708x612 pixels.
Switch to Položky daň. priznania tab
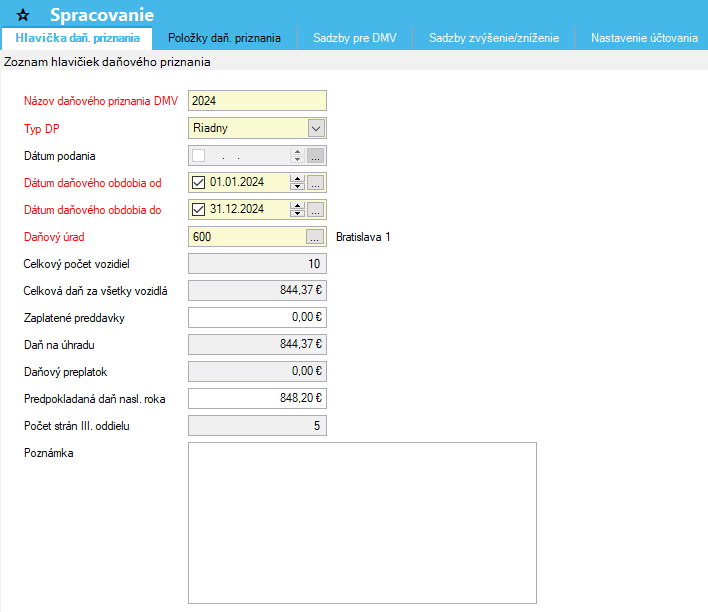tap(224, 38)
